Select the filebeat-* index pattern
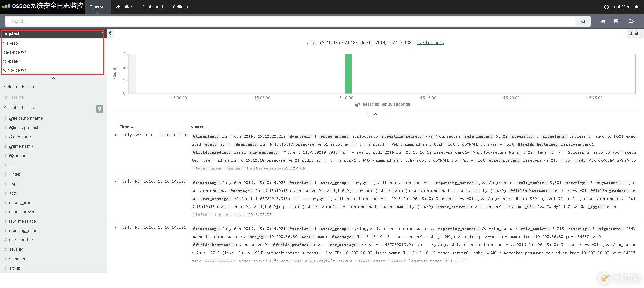The width and height of the screenshot is (644, 288). [53, 43]
